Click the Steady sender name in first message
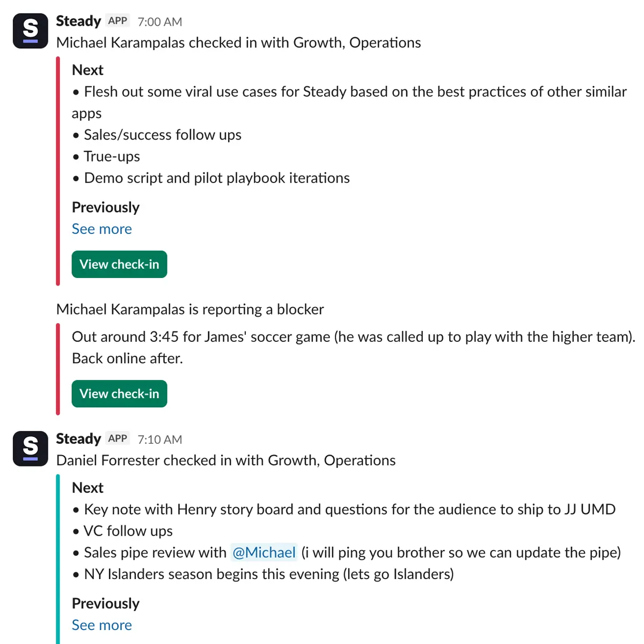644x644 pixels. pyautogui.click(x=78, y=21)
